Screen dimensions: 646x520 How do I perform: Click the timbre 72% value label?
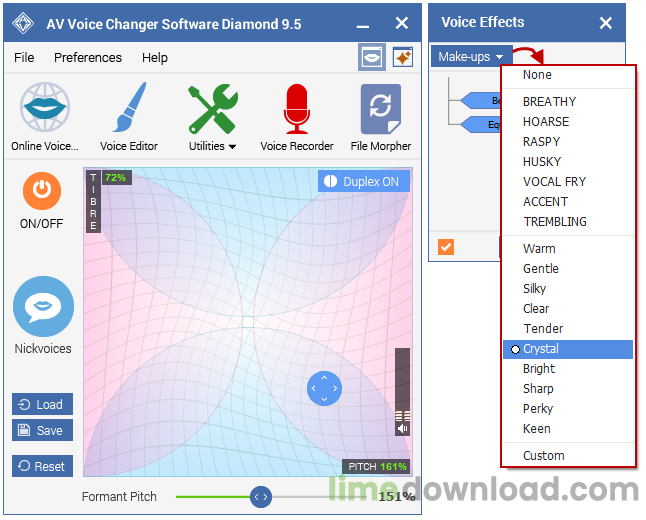(117, 178)
